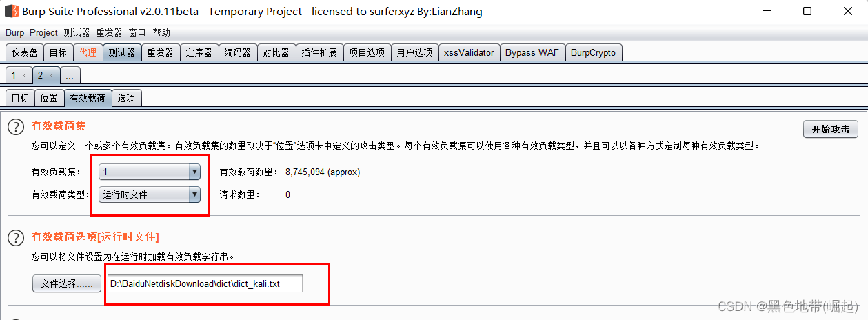
Task: Close Intruder sub-tab 1
Action: tap(23, 75)
